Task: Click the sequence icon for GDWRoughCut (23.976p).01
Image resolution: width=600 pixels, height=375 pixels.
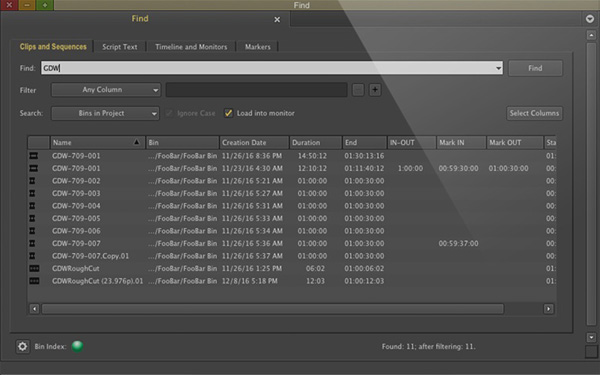Action: click(34, 281)
